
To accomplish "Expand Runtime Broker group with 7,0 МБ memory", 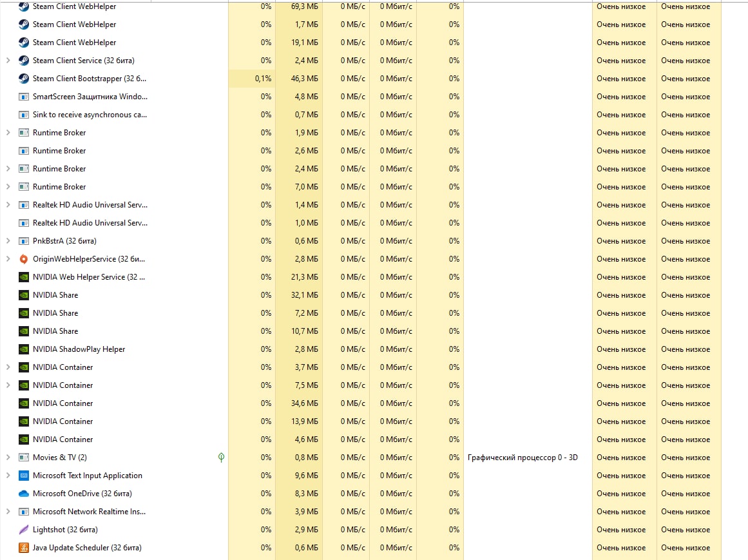I will pyautogui.click(x=8, y=186).
